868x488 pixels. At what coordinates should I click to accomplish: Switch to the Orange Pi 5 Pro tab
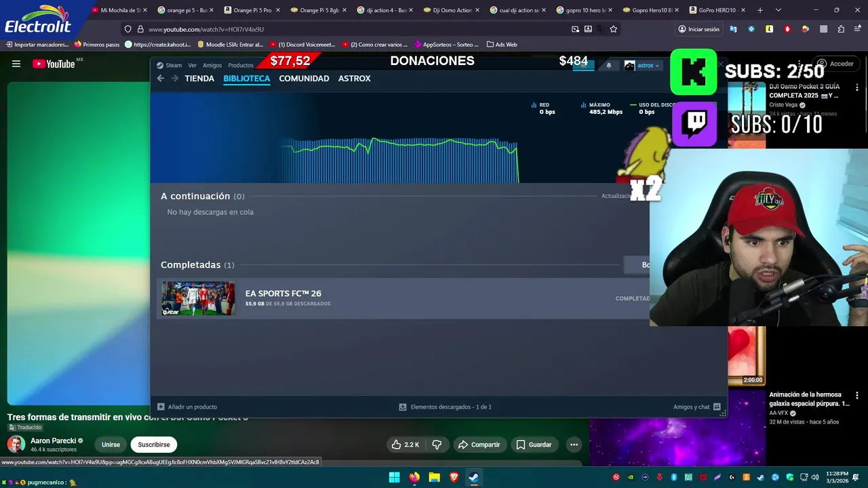[x=252, y=10]
